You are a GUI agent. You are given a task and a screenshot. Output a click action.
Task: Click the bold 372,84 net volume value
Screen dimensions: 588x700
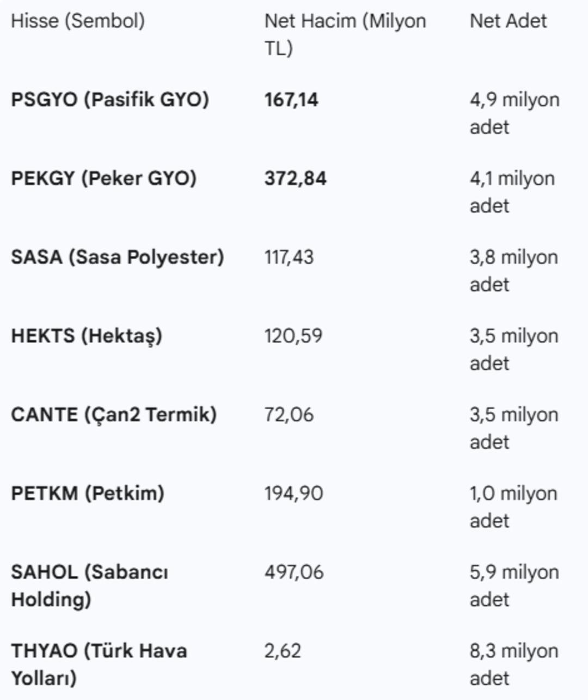295,179
